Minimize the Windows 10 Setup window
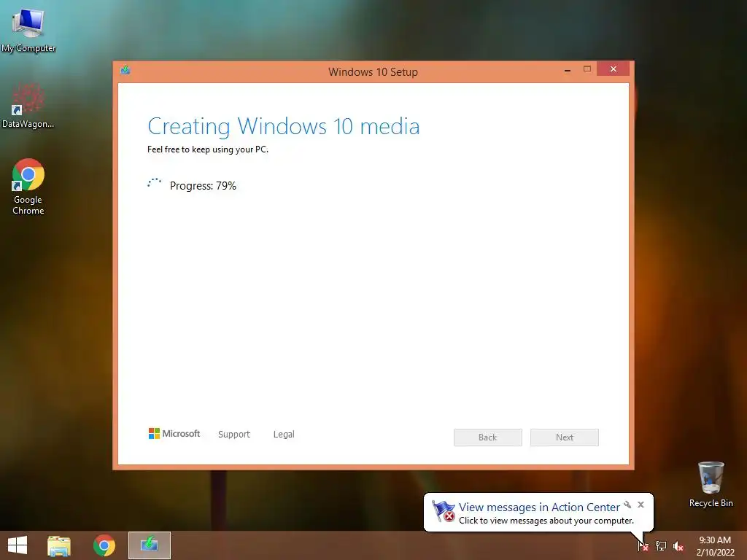 [x=568, y=70]
